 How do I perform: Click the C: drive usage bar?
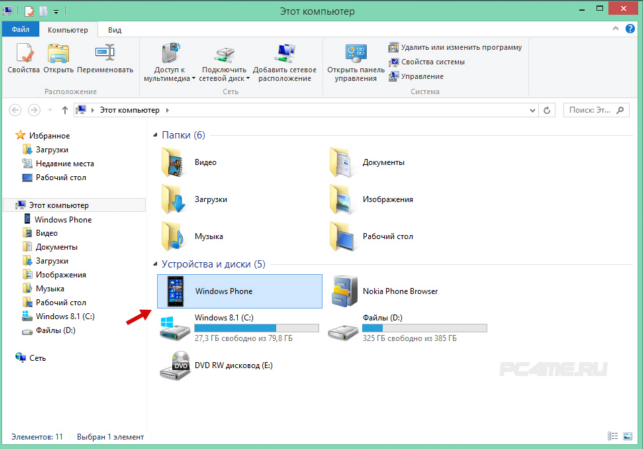256,328
